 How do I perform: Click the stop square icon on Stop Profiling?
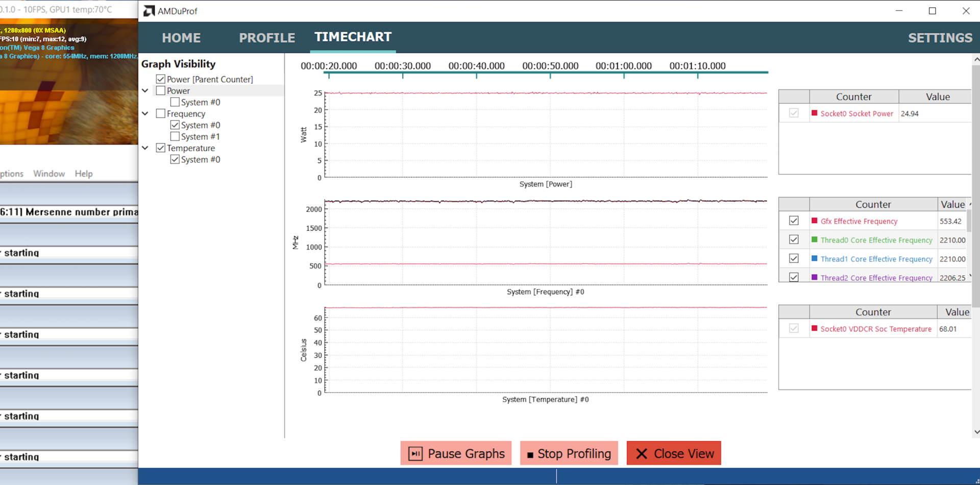pyautogui.click(x=530, y=454)
